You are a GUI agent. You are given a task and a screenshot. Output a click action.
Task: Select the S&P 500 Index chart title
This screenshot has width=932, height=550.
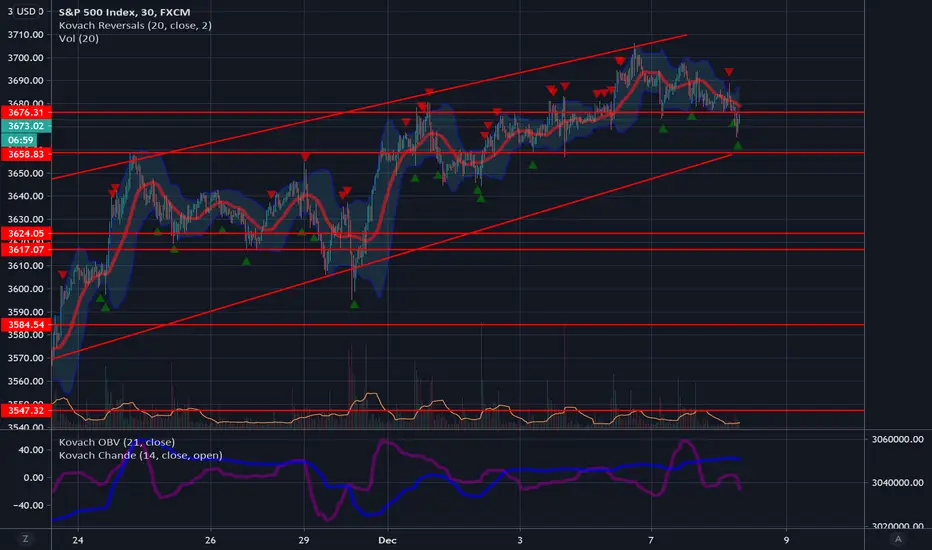124,12
